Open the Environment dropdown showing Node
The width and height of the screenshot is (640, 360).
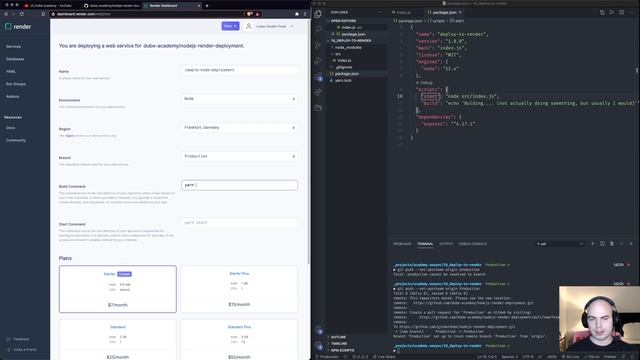pos(240,99)
